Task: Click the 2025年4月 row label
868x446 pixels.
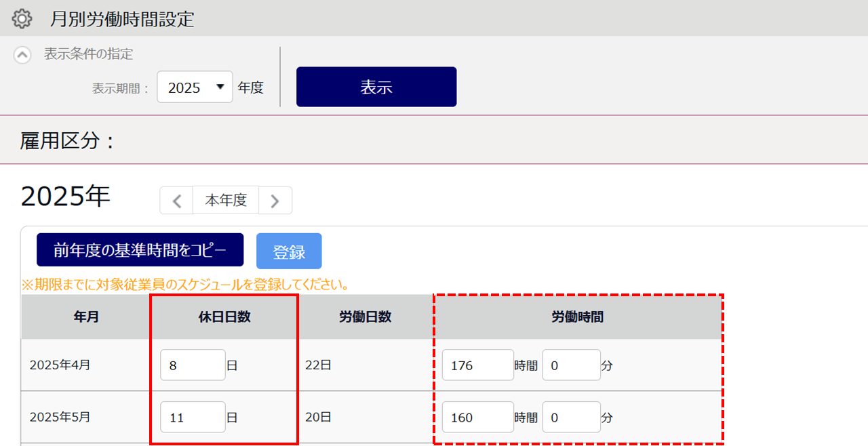Action: pos(60,365)
